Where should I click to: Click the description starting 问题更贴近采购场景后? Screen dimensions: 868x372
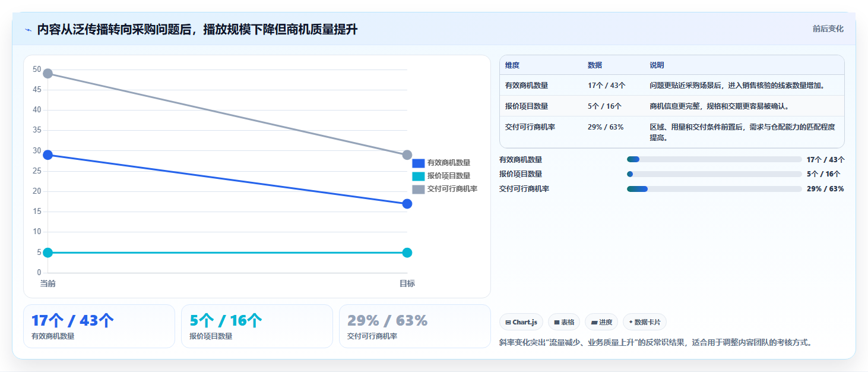737,86
